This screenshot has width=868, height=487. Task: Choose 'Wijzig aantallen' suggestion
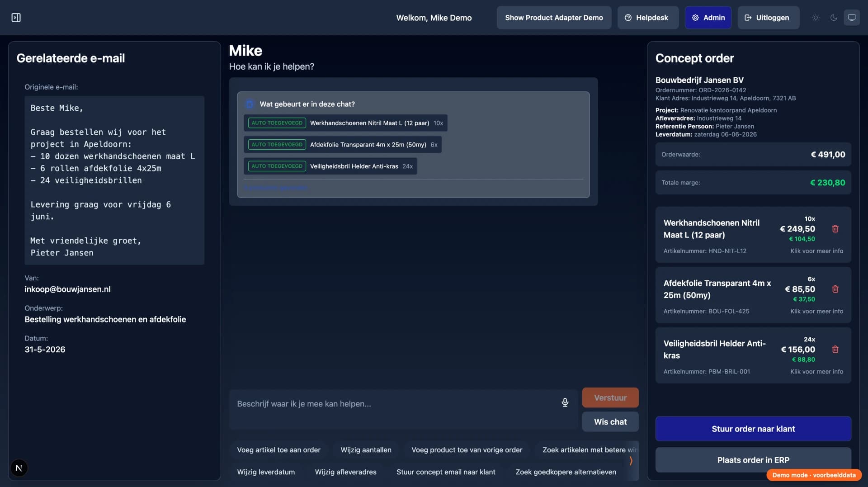tap(366, 450)
